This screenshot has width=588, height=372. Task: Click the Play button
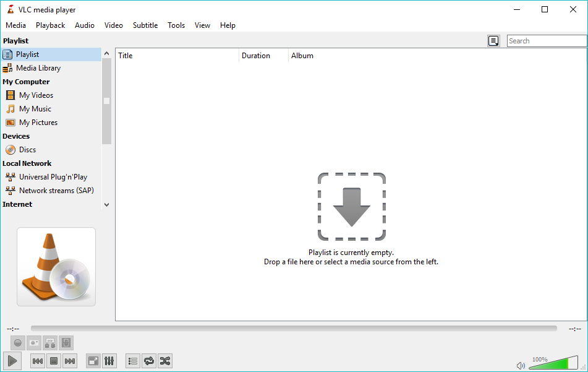pos(12,361)
